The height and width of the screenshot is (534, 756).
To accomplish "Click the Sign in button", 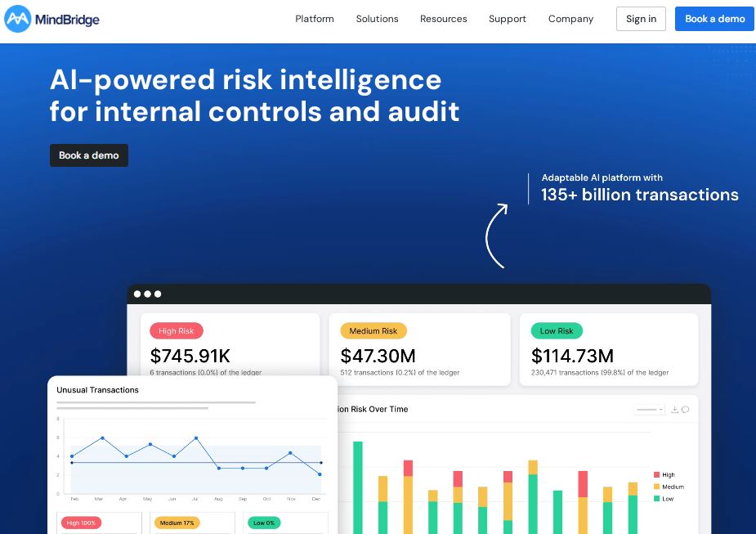I will point(641,19).
